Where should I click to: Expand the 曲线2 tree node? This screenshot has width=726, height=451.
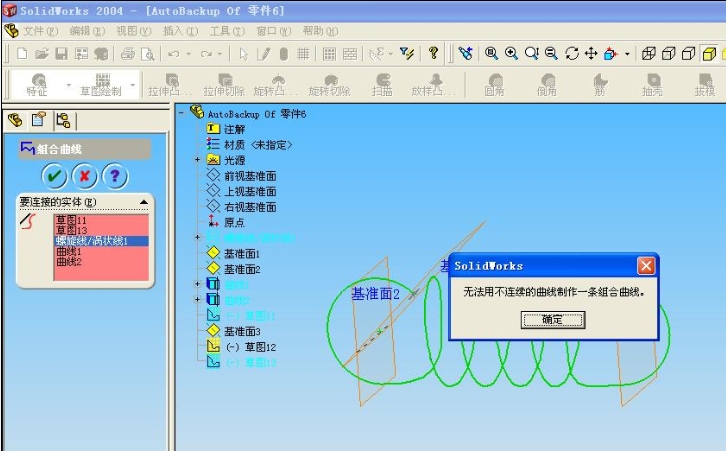pyautogui.click(x=197, y=300)
